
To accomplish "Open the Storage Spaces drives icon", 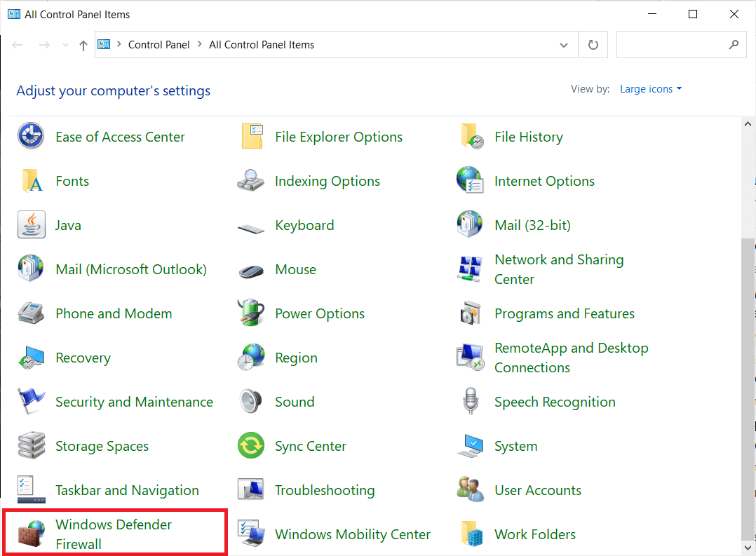I will click(31, 446).
